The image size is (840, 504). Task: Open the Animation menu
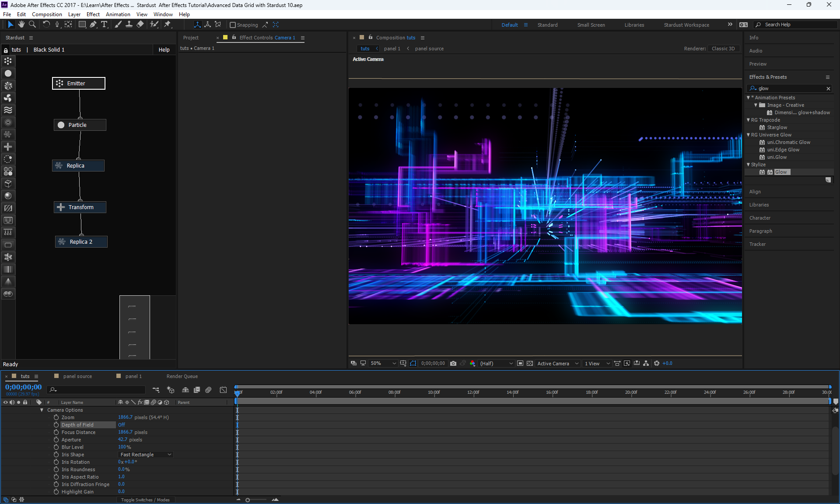click(x=118, y=14)
